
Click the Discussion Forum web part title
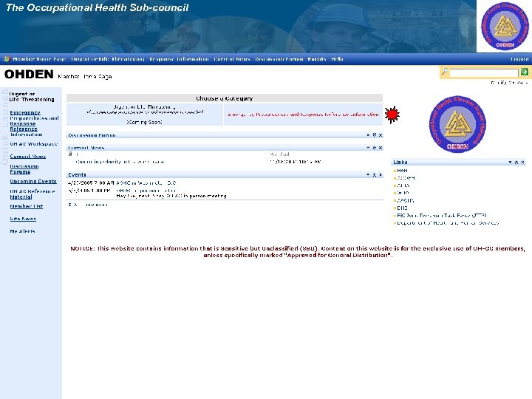point(92,135)
